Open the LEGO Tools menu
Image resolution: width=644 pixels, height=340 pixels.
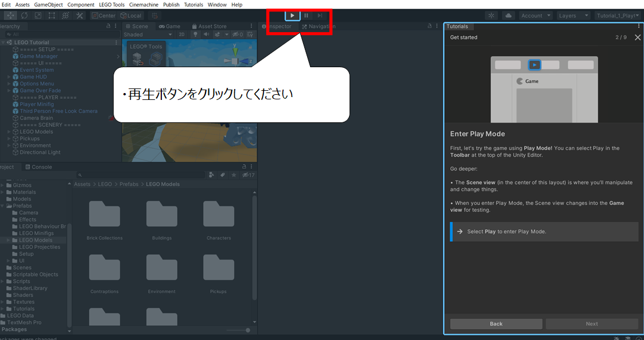point(112,5)
